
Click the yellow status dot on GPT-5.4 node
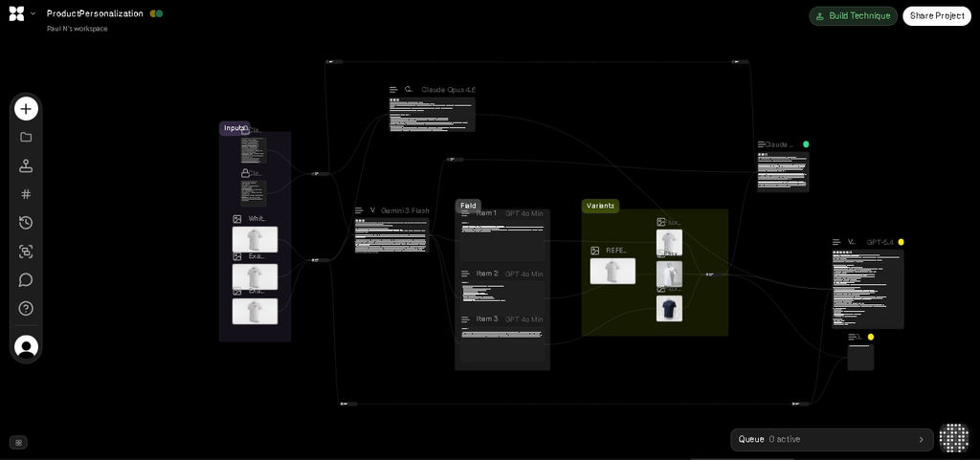[x=901, y=242]
